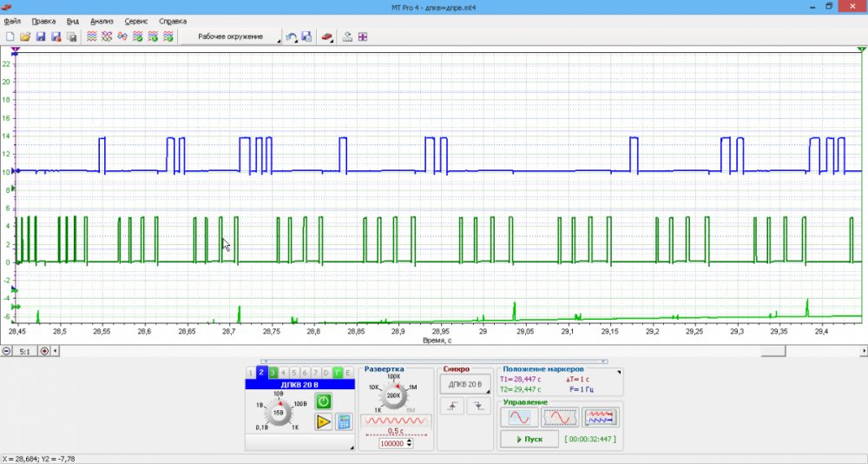Open the ДПКВ 20 В sync source dropdown
Screen dimensions: 868x464
pos(464,384)
